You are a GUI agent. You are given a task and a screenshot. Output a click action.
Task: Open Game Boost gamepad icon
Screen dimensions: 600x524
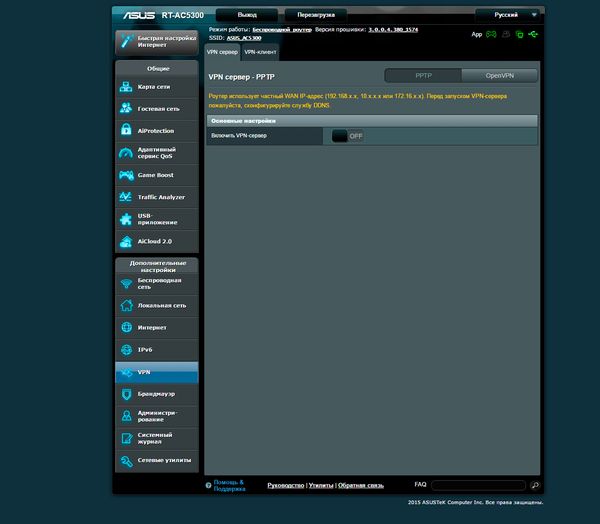point(126,175)
